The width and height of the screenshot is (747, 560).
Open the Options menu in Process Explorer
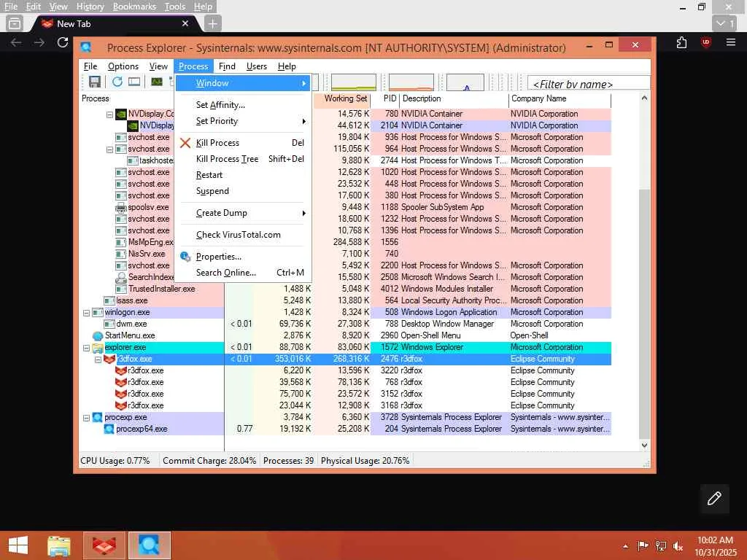point(123,66)
